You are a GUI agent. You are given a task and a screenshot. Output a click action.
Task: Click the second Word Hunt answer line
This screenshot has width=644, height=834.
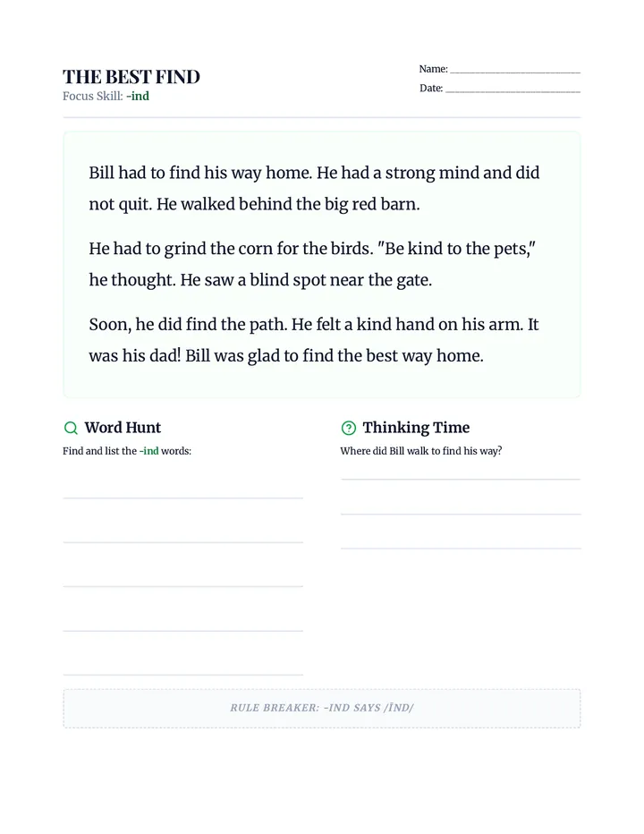183,542
